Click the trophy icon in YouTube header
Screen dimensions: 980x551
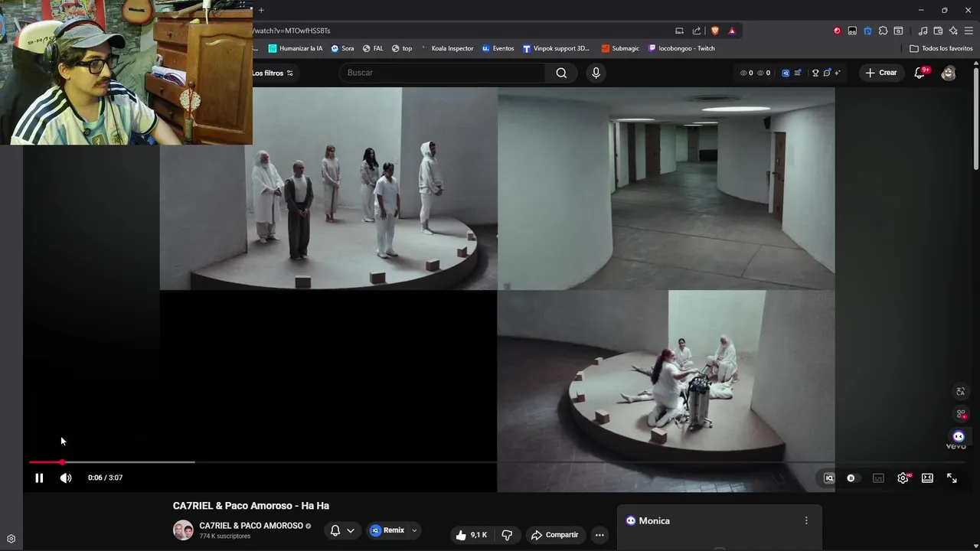pyautogui.click(x=815, y=73)
